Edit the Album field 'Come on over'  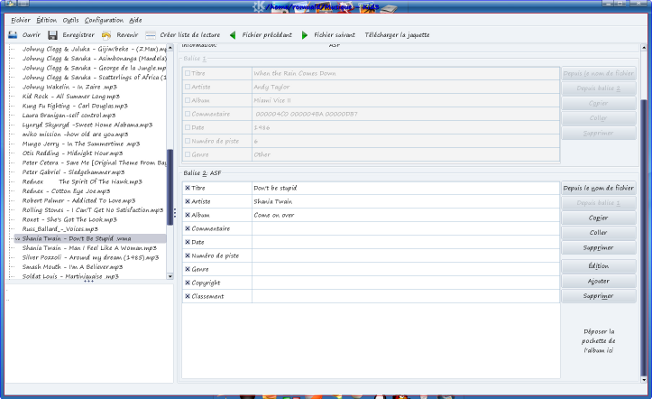[x=405, y=215]
